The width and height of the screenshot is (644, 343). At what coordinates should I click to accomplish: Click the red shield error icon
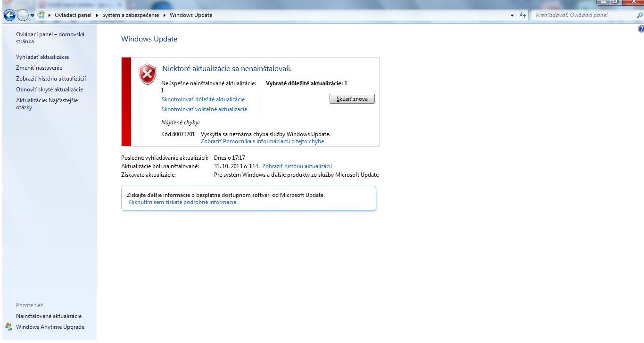(147, 74)
